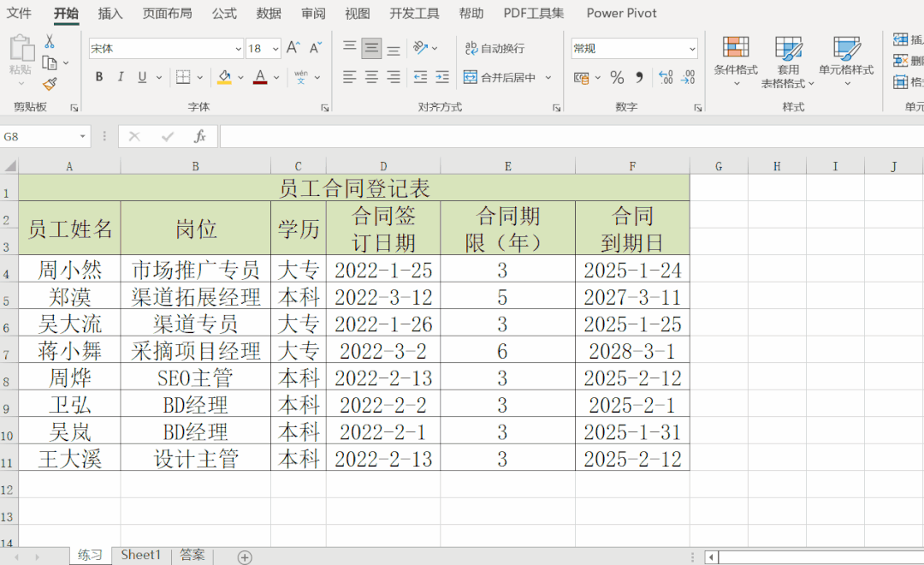
Task: Select the center align icon
Action: (370, 77)
